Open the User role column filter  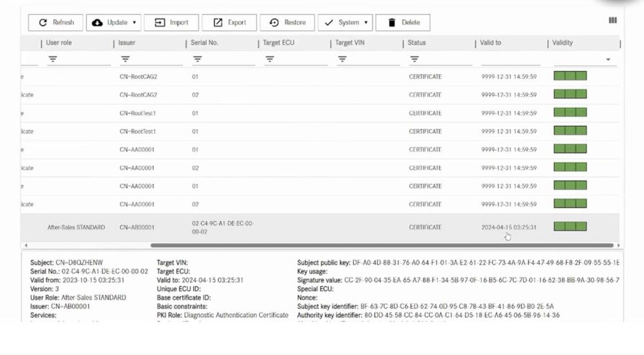coord(53,59)
